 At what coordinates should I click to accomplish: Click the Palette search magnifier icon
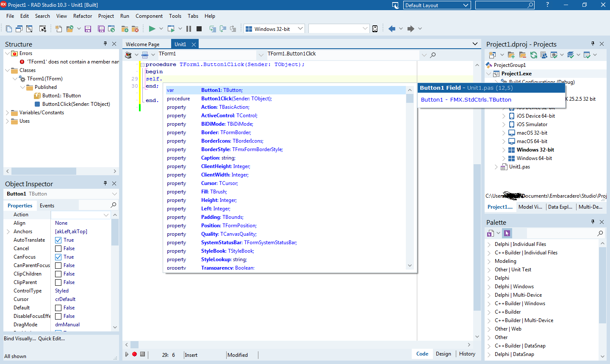tap(600, 233)
